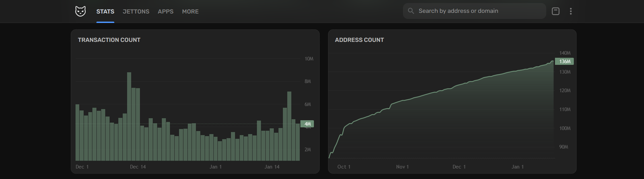The height and width of the screenshot is (179, 644).
Task: Click the search magnifier icon
Action: [x=411, y=11]
